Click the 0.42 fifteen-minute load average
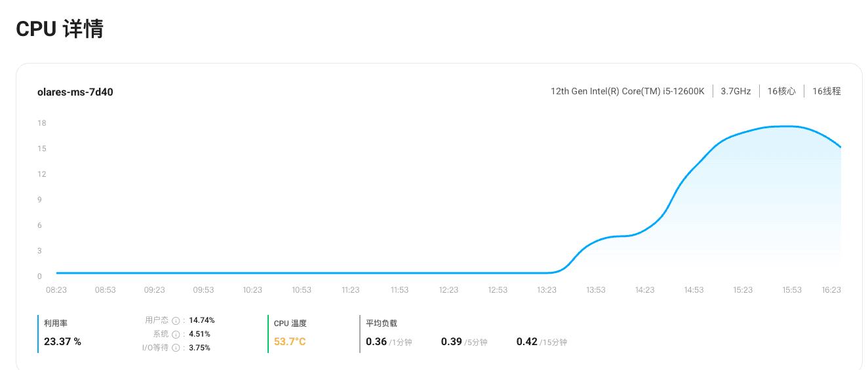Image resolution: width=868 pixels, height=370 pixels. pyautogui.click(x=527, y=341)
